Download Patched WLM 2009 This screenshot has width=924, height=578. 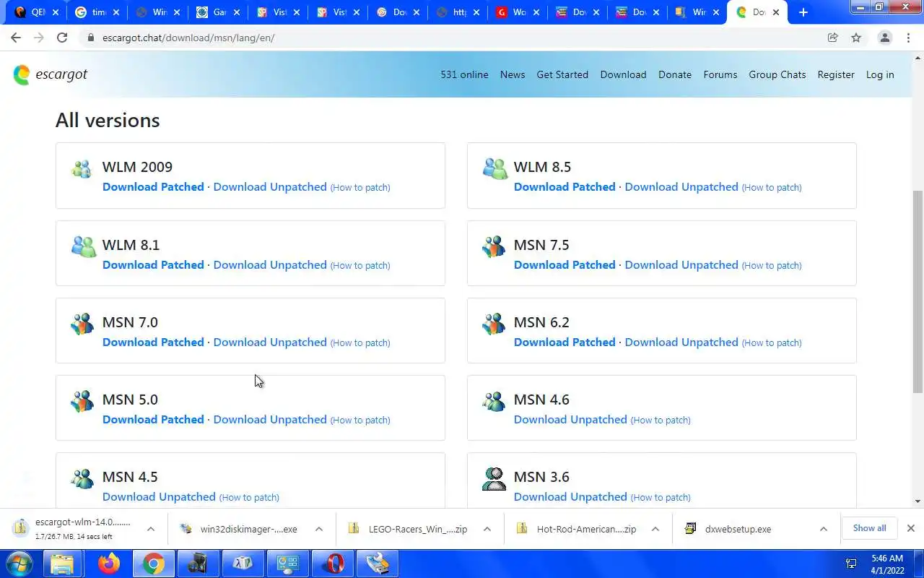pyautogui.click(x=153, y=186)
